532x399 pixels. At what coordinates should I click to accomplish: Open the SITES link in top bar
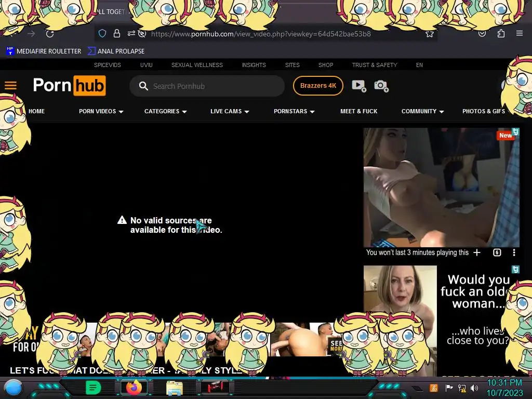tap(292, 65)
